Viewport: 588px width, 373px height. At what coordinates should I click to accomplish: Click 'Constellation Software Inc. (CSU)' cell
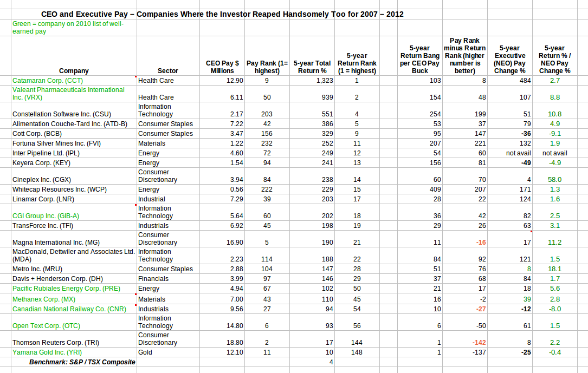(x=74, y=110)
